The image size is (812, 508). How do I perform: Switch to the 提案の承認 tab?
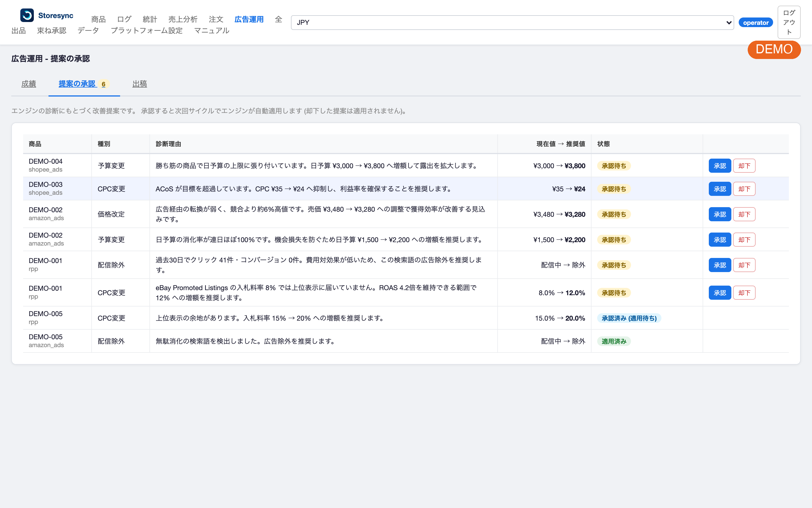84,84
